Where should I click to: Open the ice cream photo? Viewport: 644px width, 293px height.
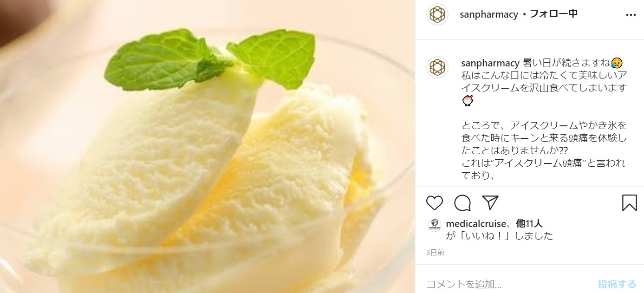pos(208,146)
